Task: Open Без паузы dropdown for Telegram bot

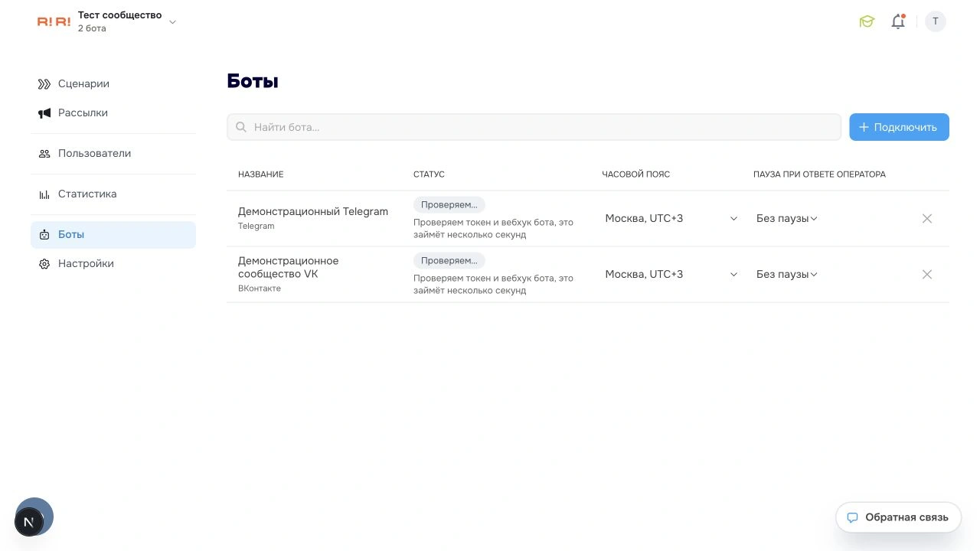Action: point(787,219)
